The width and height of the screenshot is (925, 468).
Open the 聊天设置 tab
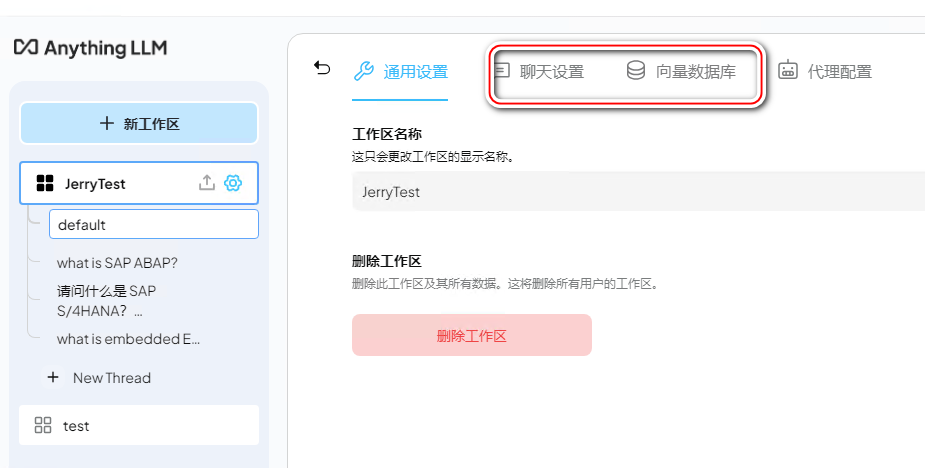click(x=539, y=72)
